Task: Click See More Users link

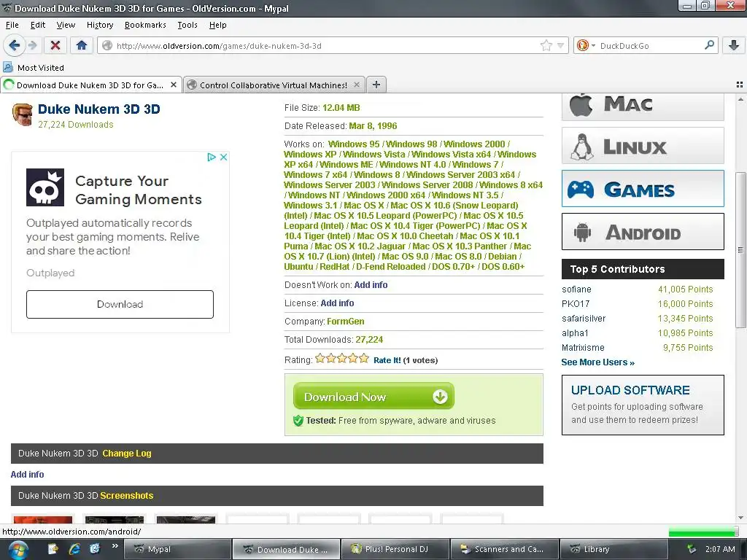Action: point(598,362)
